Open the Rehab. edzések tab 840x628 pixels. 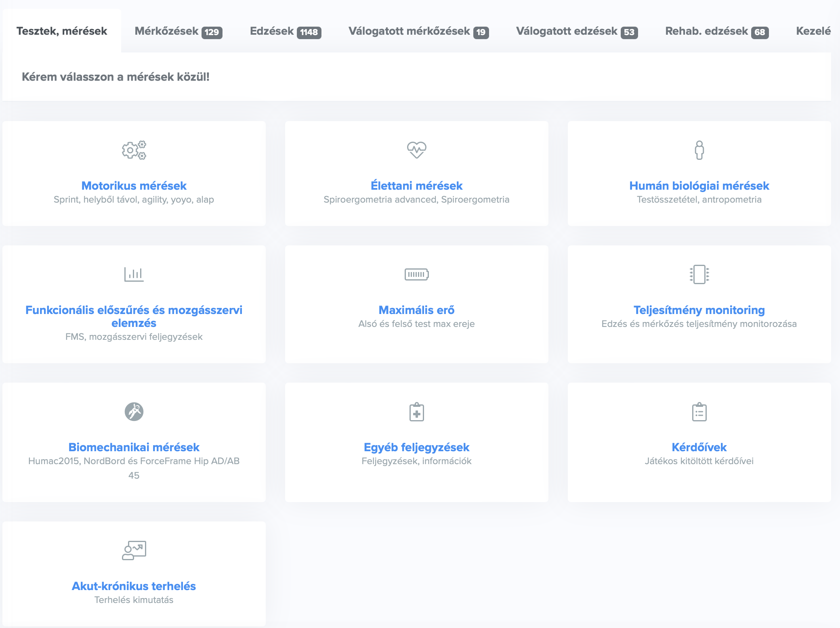tap(716, 31)
